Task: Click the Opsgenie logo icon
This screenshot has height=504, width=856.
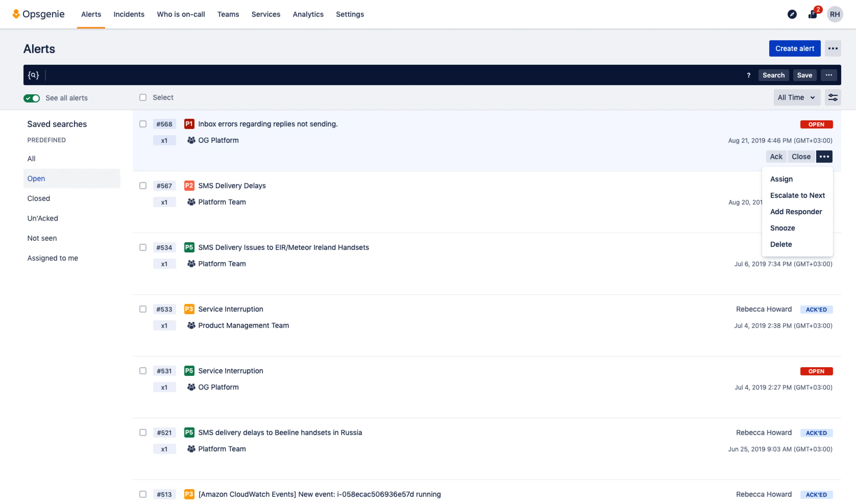Action: (16, 14)
